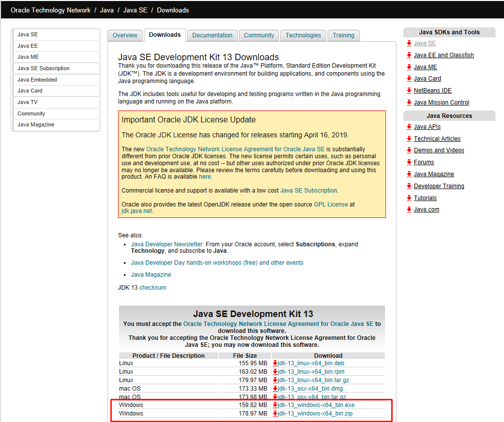
Task: Select Java SE in left sidebar menu
Action: (x=56, y=35)
